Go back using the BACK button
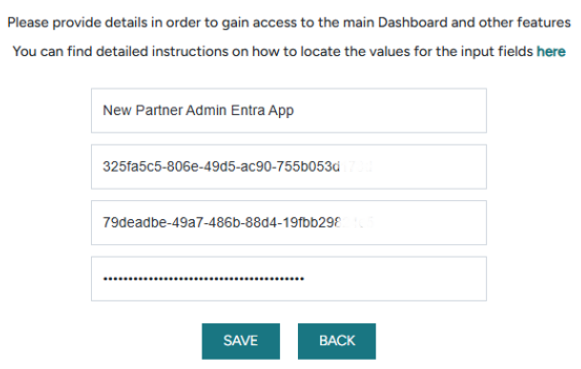 click(x=337, y=341)
